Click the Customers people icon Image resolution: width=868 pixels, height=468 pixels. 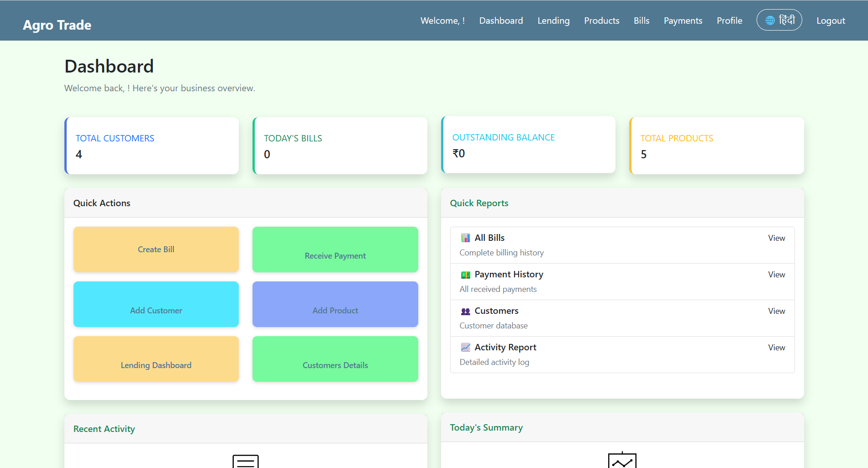click(x=465, y=311)
